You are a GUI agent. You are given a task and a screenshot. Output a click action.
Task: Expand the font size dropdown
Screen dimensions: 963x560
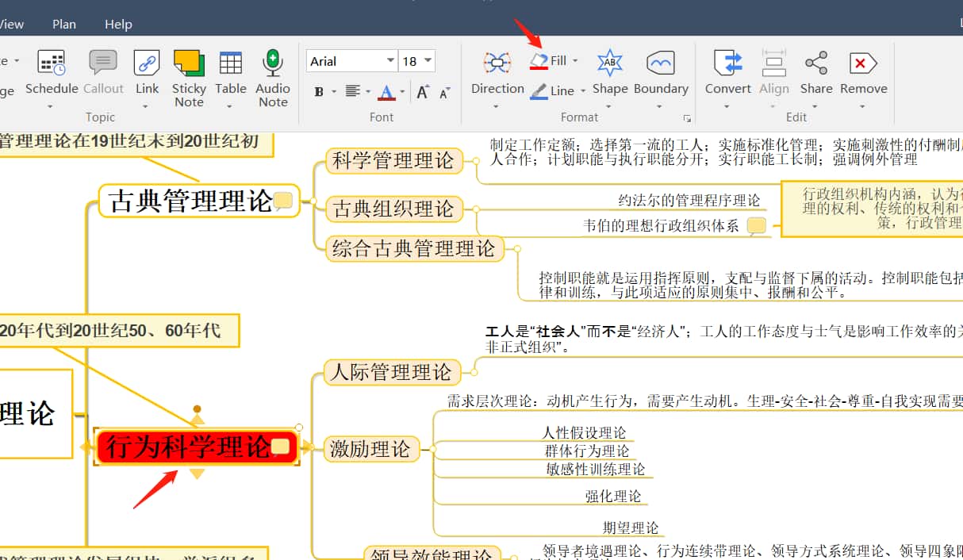coord(428,61)
